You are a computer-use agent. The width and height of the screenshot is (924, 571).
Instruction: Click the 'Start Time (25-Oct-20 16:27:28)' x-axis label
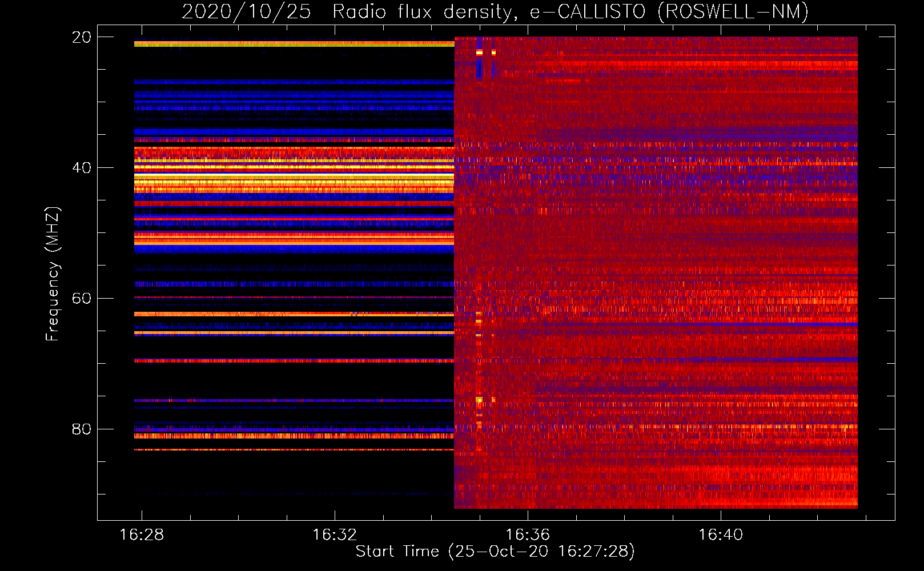coord(495,552)
